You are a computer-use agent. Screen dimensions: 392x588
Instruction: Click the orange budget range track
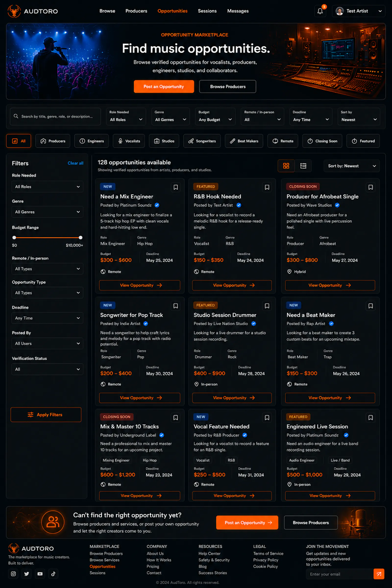pos(47,237)
